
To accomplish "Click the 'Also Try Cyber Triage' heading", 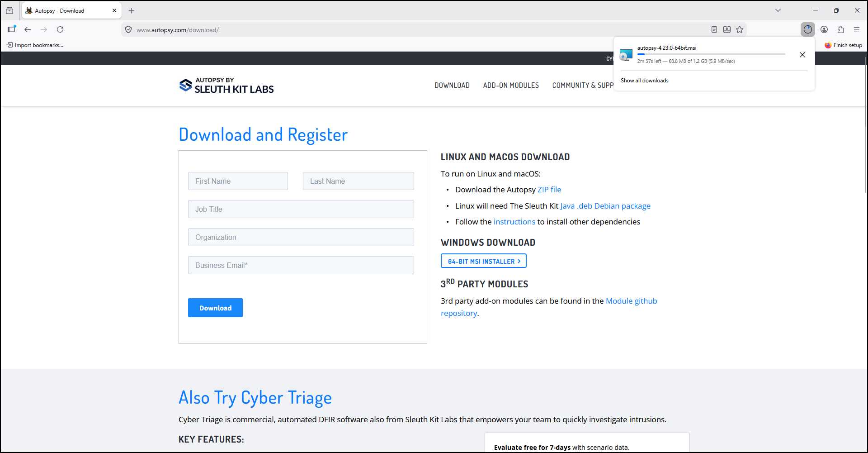I will pos(255,398).
